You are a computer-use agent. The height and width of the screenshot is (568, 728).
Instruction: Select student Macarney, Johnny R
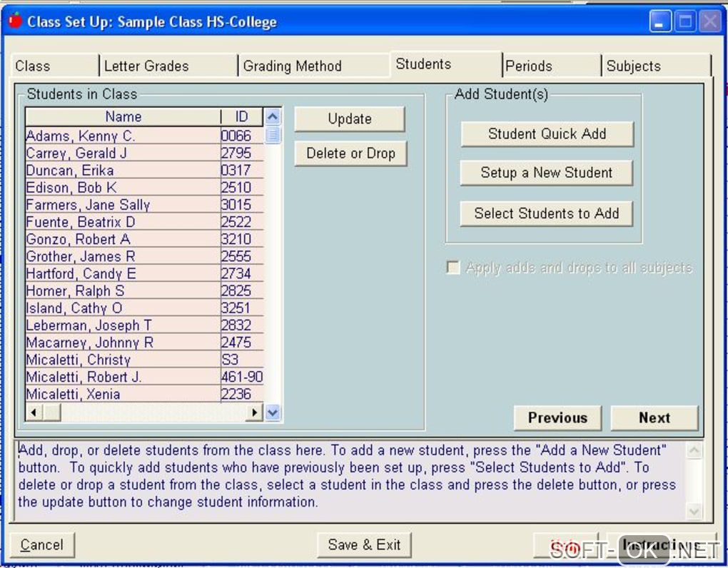(123, 342)
